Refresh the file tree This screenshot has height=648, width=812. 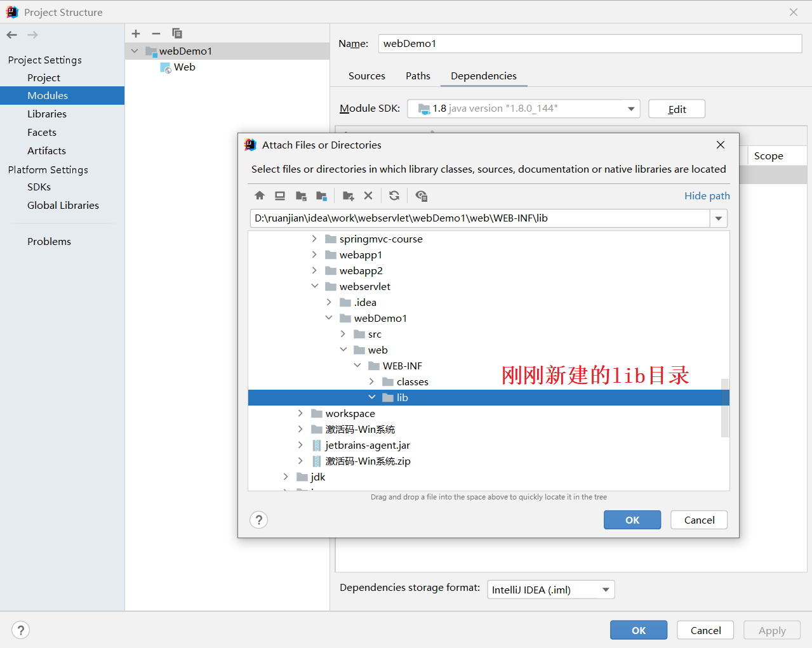[x=394, y=195]
